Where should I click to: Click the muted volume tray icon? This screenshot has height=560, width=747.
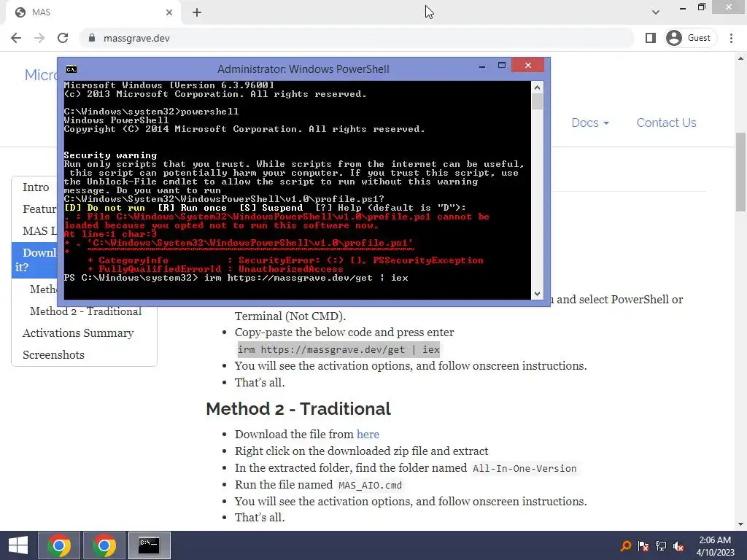tap(678, 546)
